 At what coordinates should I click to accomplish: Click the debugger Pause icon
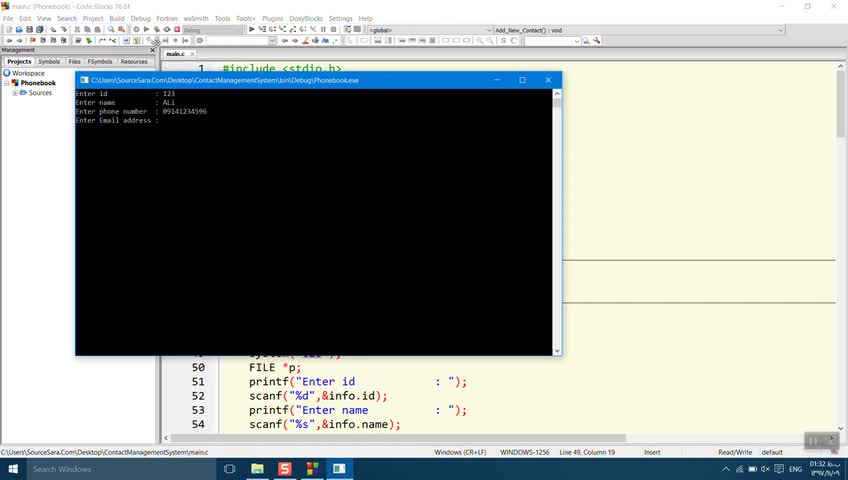coord(323,29)
